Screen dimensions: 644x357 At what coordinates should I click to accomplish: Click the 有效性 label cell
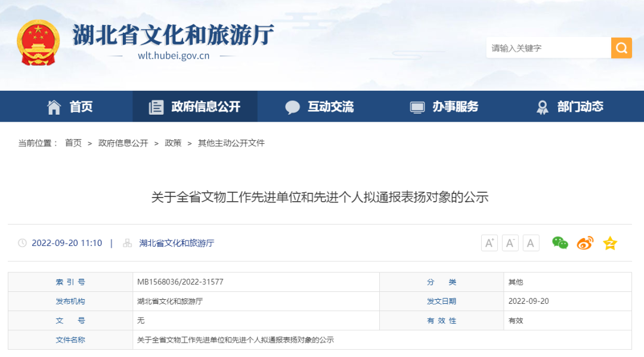coord(441,321)
